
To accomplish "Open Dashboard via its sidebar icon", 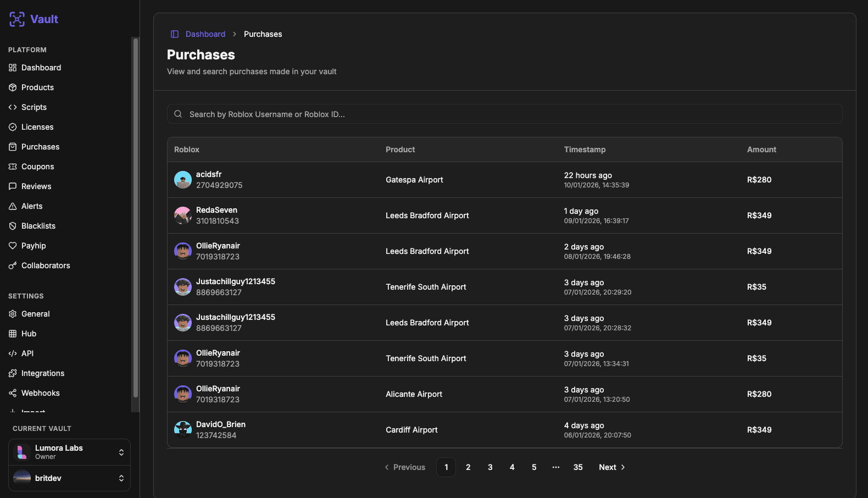I will point(13,68).
